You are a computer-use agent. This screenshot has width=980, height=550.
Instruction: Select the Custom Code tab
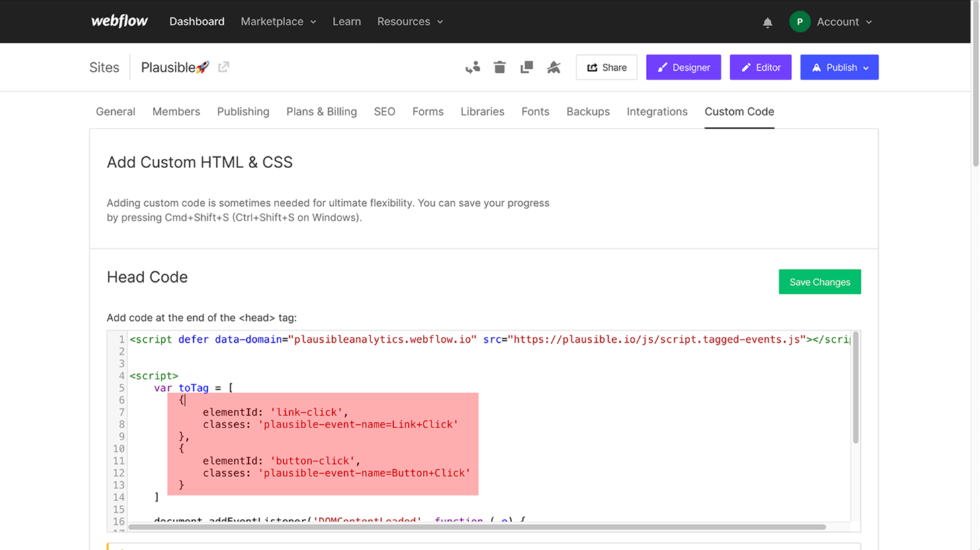click(739, 111)
